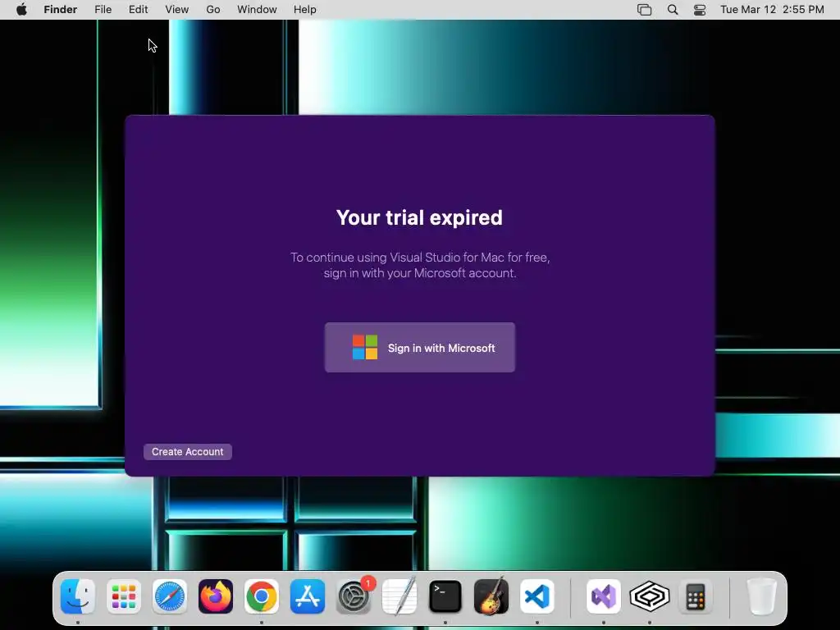Image resolution: width=840 pixels, height=630 pixels.
Task: Open System Settings from the Dock
Action: (354, 596)
